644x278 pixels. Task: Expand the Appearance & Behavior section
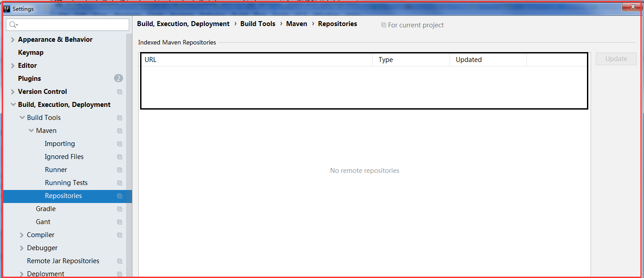(x=12, y=40)
